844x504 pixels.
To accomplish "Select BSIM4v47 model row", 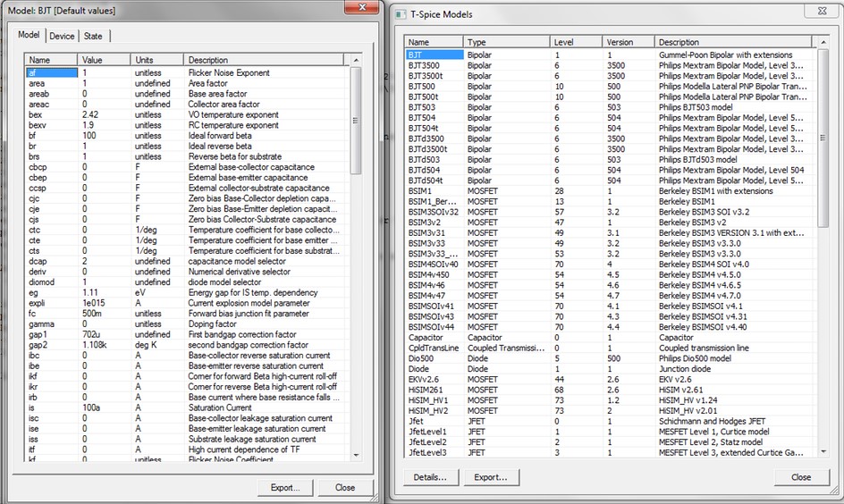I will click(611, 295).
